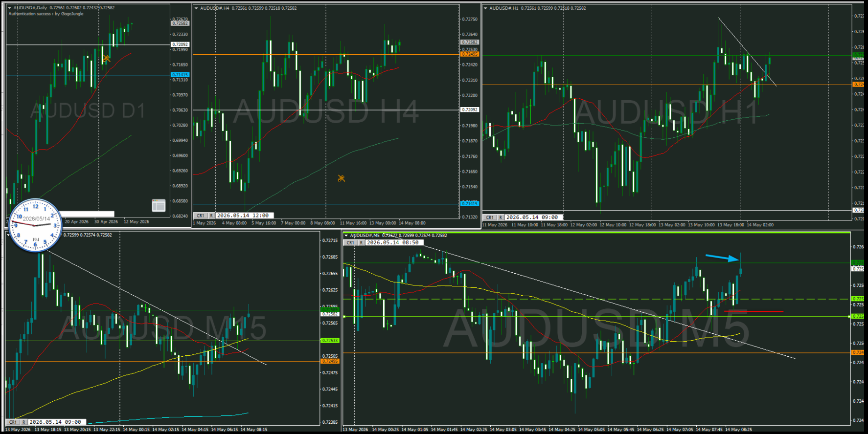Toggle the R button on the H1 chart
Viewport: 868px width, 434px height.
click(501, 217)
